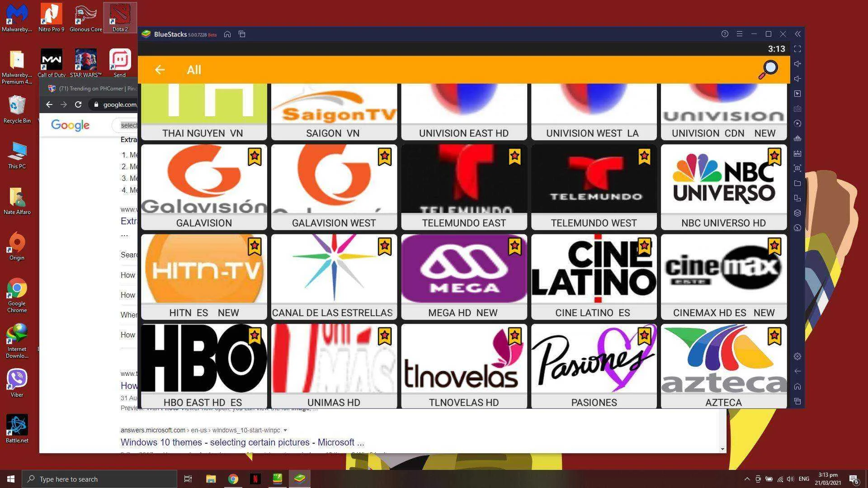868x488 pixels.
Task: Toggle favorite star on GALAVISION
Action: tap(255, 157)
